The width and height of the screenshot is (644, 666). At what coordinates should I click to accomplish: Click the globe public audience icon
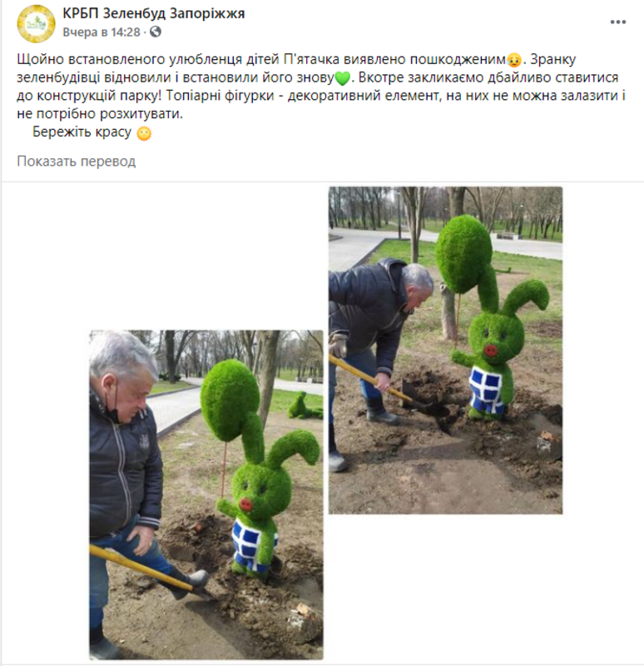click(x=156, y=32)
